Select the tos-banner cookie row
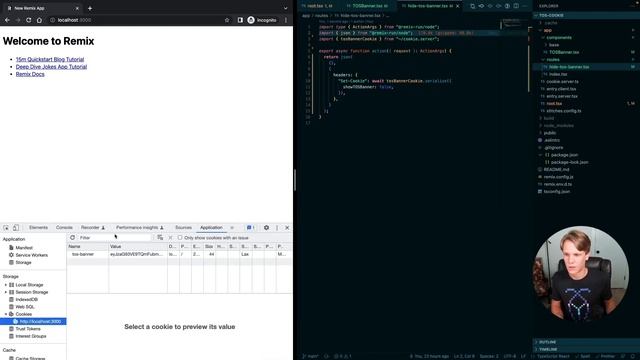Viewport: 640px width, 360px height. (180, 254)
